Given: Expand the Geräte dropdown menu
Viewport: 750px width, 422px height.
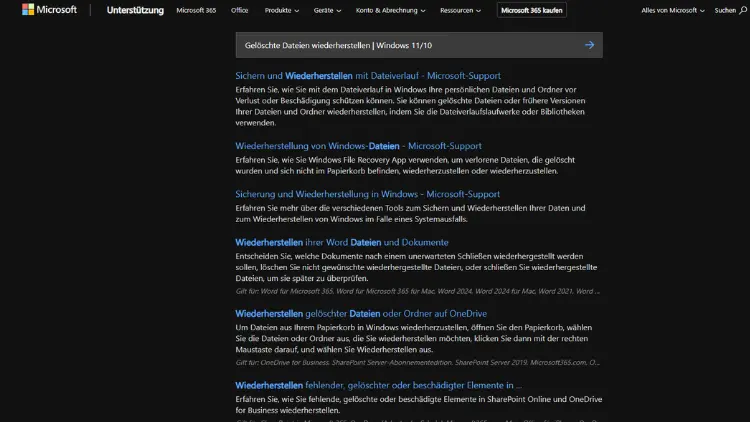Looking at the screenshot, I should tap(327, 10).
